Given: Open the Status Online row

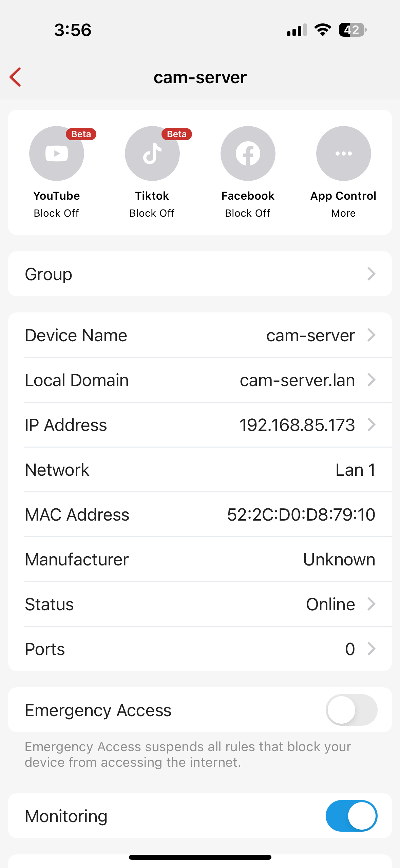Looking at the screenshot, I should (200, 604).
